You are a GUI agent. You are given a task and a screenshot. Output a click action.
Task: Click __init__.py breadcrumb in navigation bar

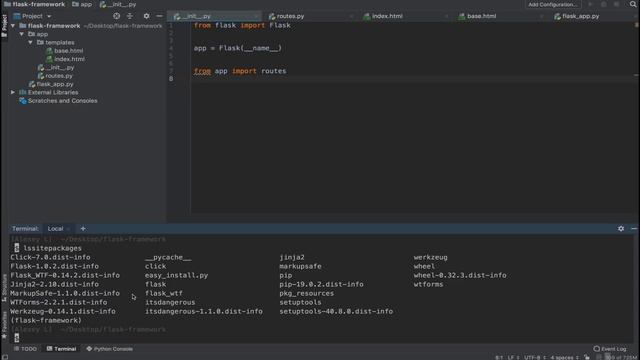pyautogui.click(x=118, y=4)
